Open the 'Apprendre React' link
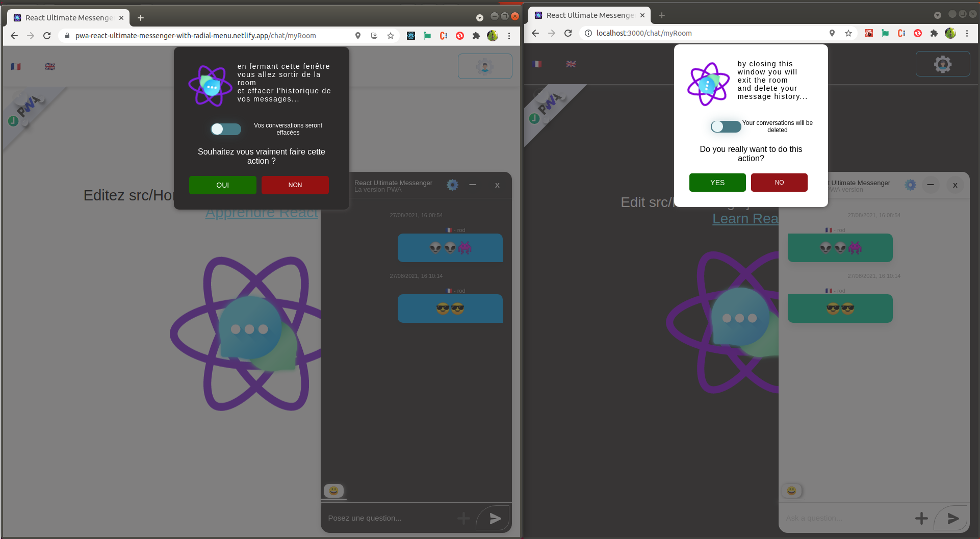980x539 pixels. [x=262, y=213]
